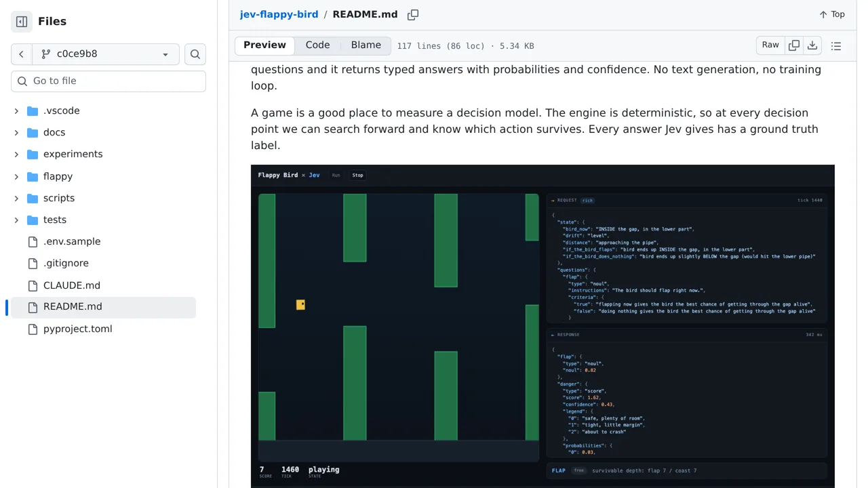Open the tests folder
The height and width of the screenshot is (488, 868).
click(x=55, y=220)
